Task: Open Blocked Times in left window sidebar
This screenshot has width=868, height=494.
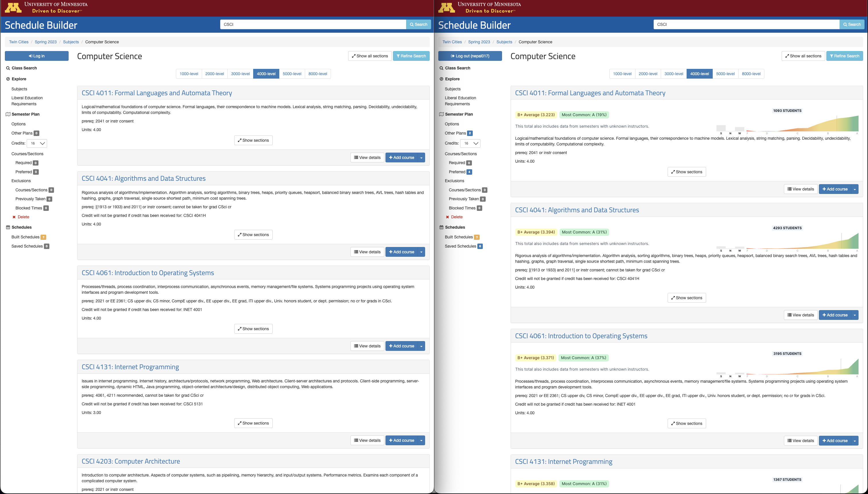Action: [32, 208]
